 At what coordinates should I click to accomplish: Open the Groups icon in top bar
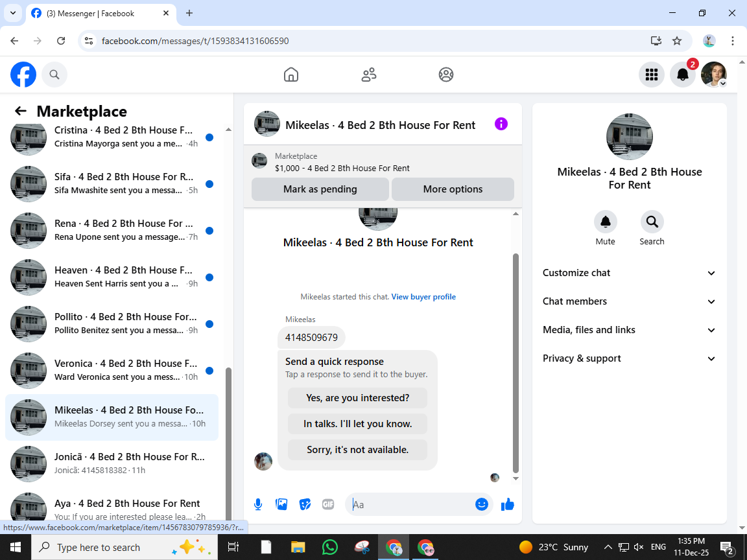446,75
